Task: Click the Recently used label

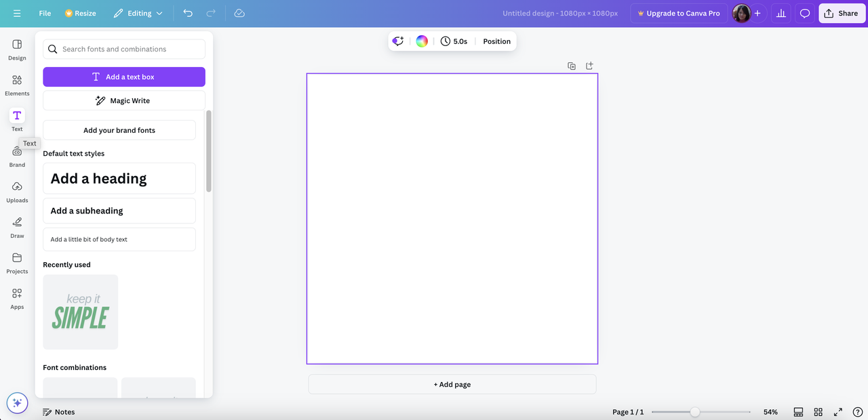Action: click(x=66, y=264)
